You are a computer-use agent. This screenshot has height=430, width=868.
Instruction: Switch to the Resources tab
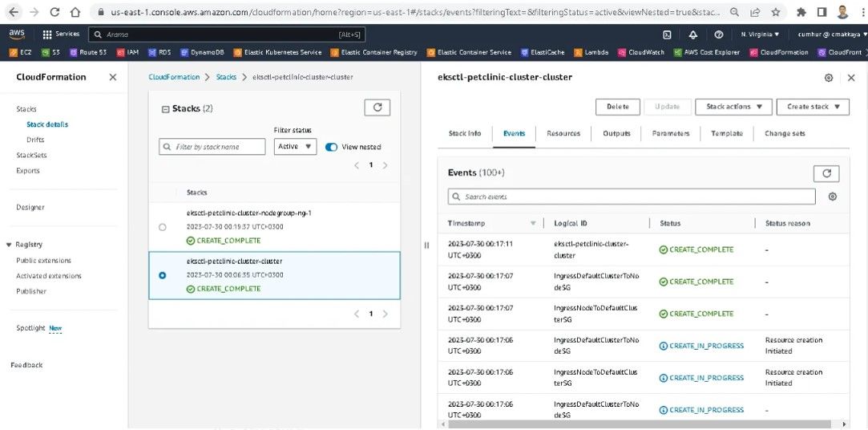tap(563, 133)
